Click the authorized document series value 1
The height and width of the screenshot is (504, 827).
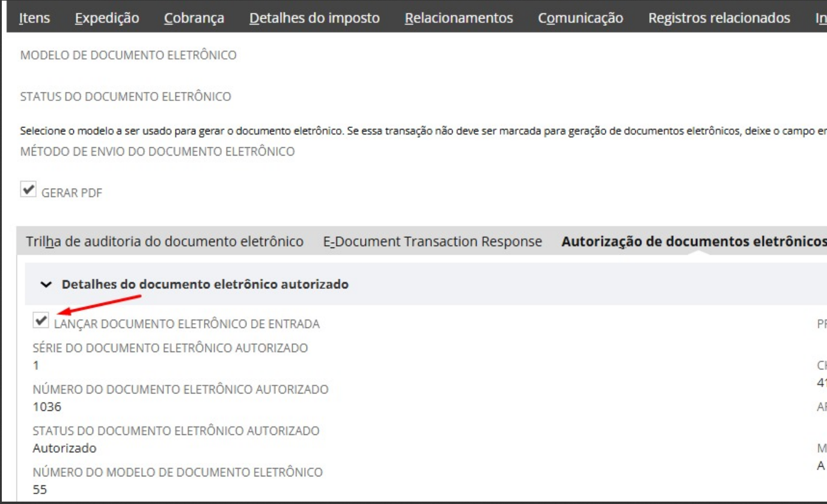tap(36, 365)
